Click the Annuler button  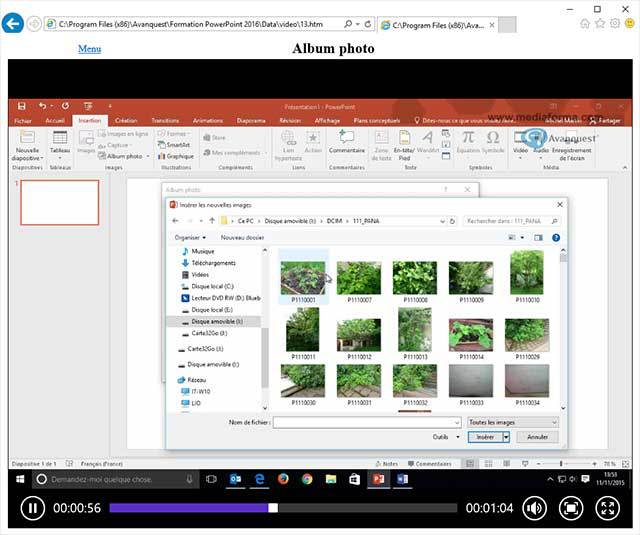pyautogui.click(x=537, y=437)
